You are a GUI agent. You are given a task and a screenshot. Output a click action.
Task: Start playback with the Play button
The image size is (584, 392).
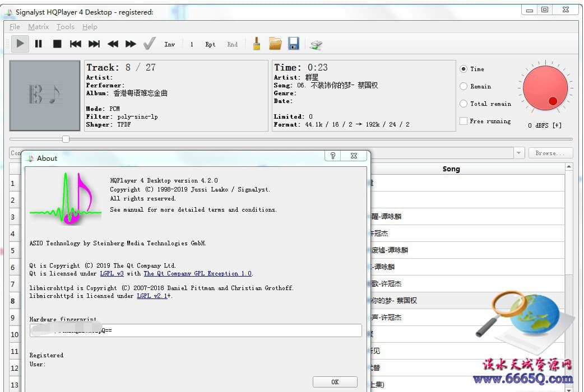pyautogui.click(x=20, y=44)
